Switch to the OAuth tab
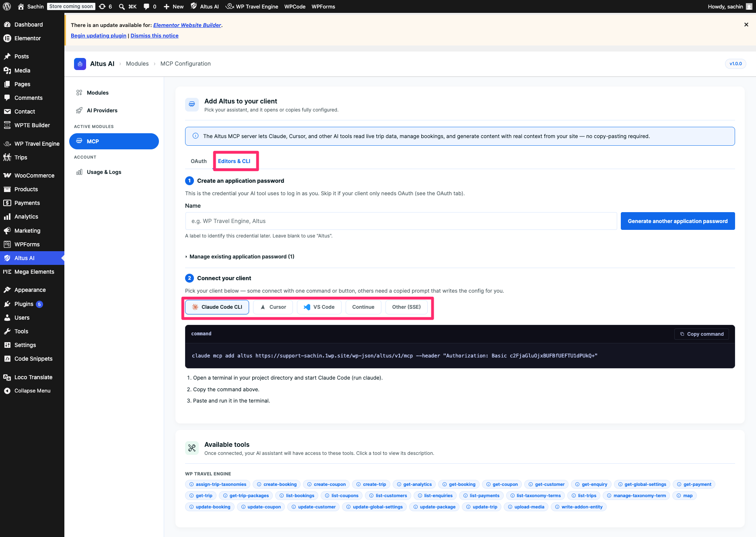Viewport: 756px width, 537px height. (199, 161)
